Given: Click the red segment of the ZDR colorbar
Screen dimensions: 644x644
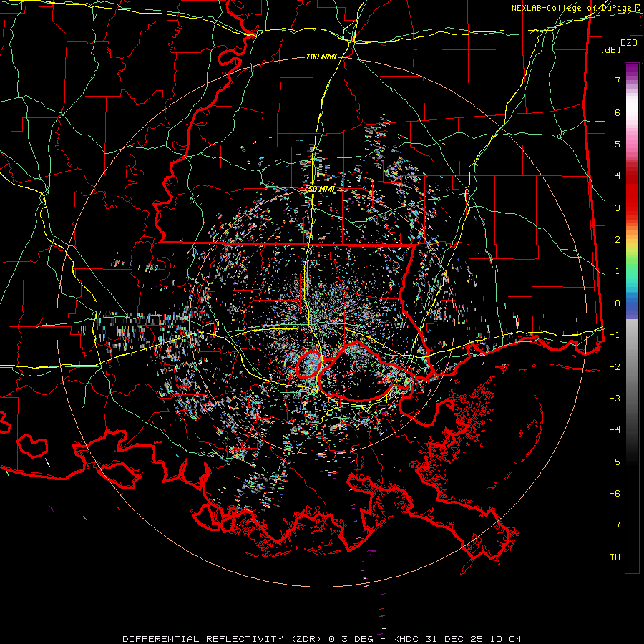Looking at the screenshot, I should point(632,193).
